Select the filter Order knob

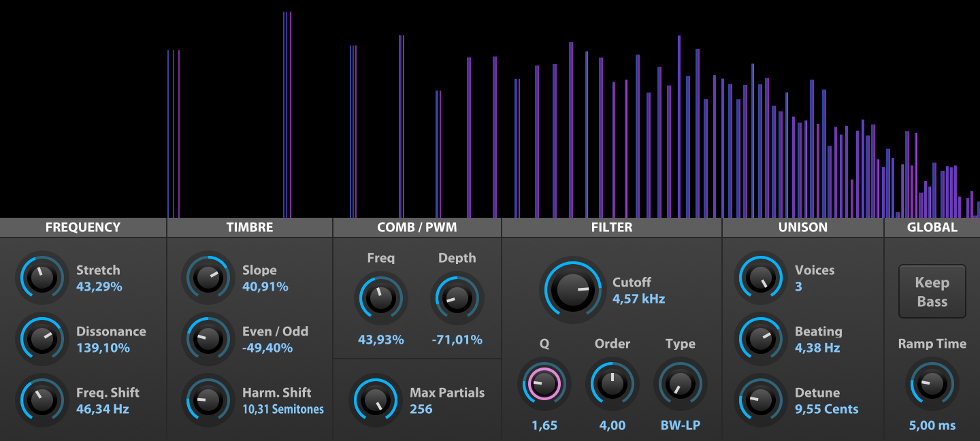612,383
